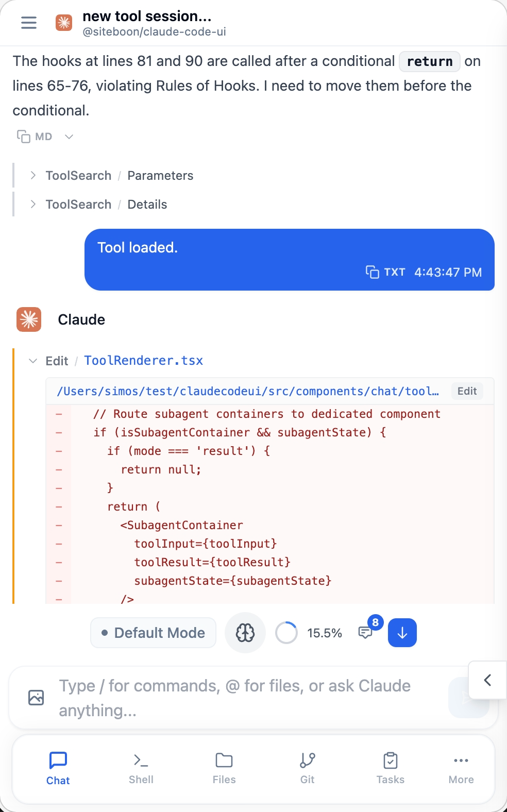Viewport: 507px width, 812px height.
Task: Click the claude-code-ui app logo in header
Action: [63, 23]
